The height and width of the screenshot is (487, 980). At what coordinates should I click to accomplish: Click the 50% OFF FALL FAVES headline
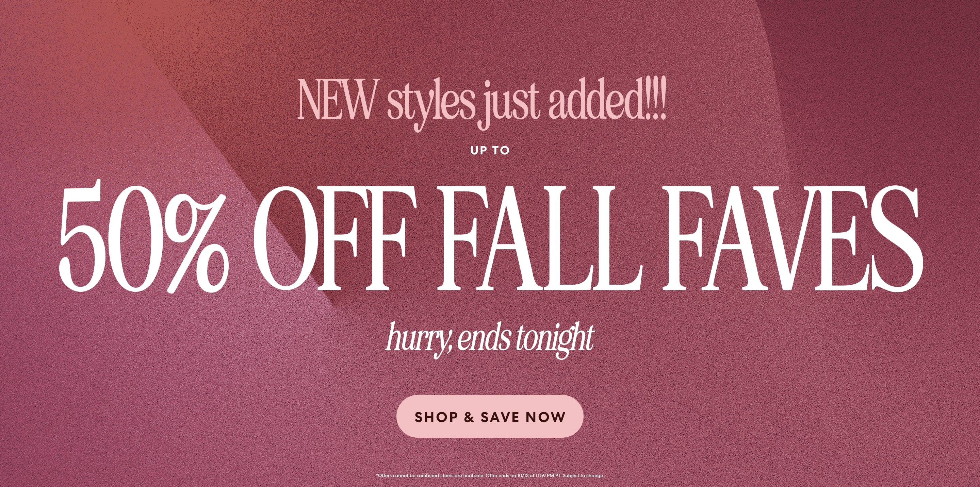tap(491, 239)
